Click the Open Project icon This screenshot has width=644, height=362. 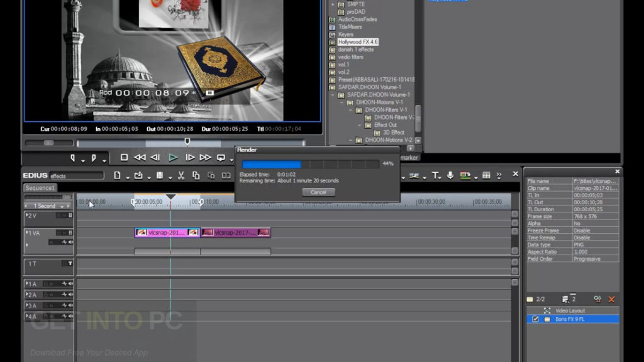pos(138,175)
